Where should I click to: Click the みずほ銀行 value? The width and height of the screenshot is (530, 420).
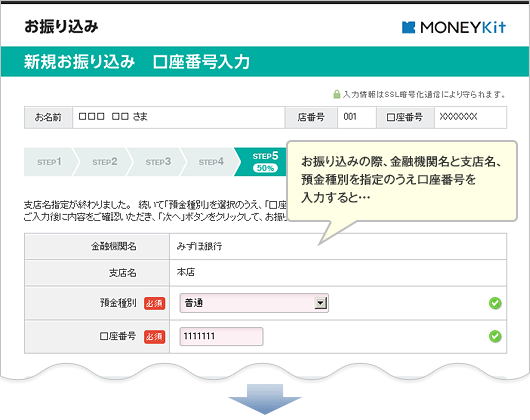[x=199, y=246]
